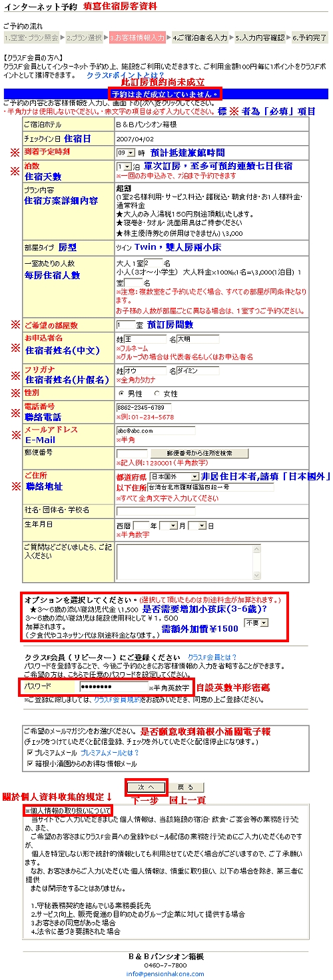Click the 戻る button
Viewport: 333px width, 980px height.
coord(186,787)
